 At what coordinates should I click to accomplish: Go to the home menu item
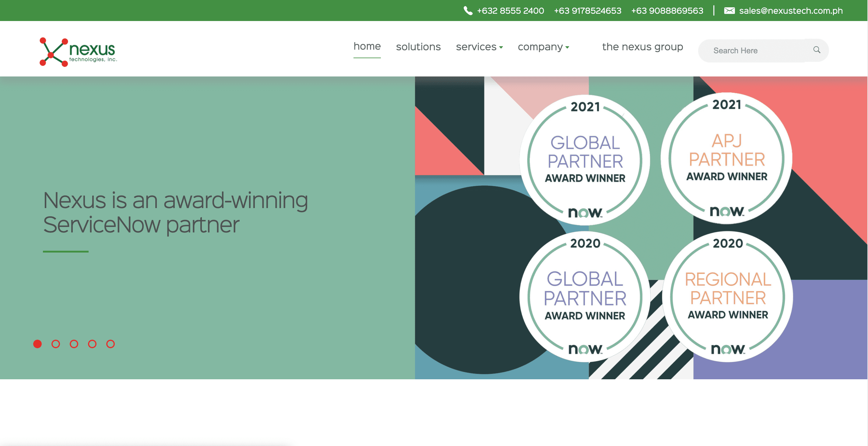coord(367,46)
